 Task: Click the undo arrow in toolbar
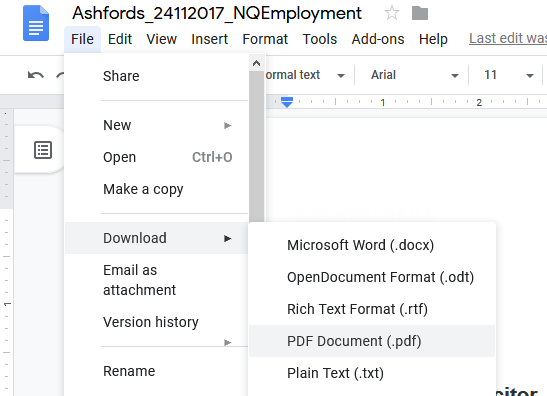pos(36,75)
